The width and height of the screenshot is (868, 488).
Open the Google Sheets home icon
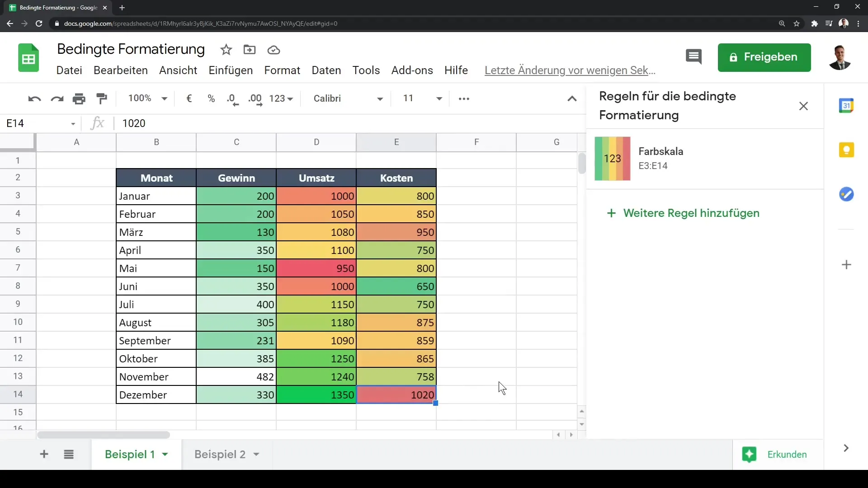click(28, 58)
